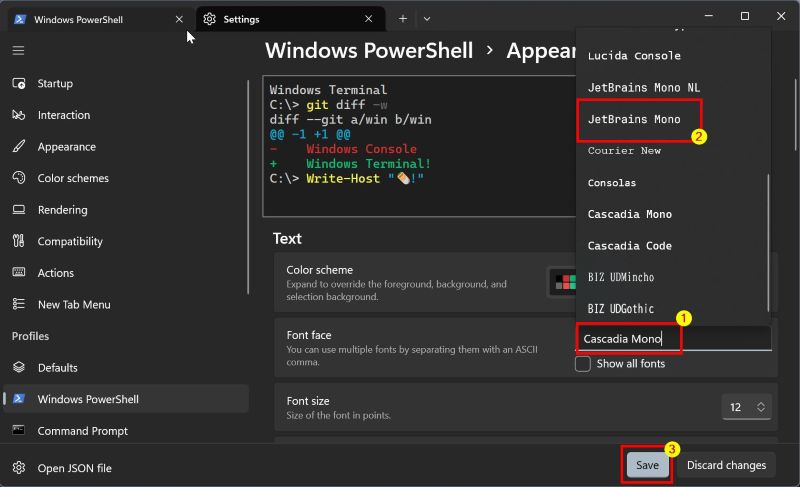Select the Command Prompt profile
The width and height of the screenshot is (800, 487).
pos(82,431)
